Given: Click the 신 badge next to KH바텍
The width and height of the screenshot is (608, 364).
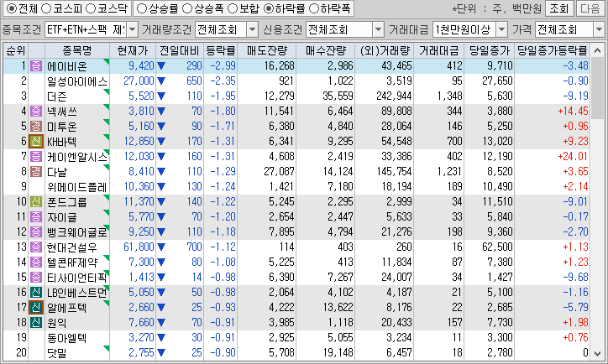Looking at the screenshot, I should click(x=36, y=142).
